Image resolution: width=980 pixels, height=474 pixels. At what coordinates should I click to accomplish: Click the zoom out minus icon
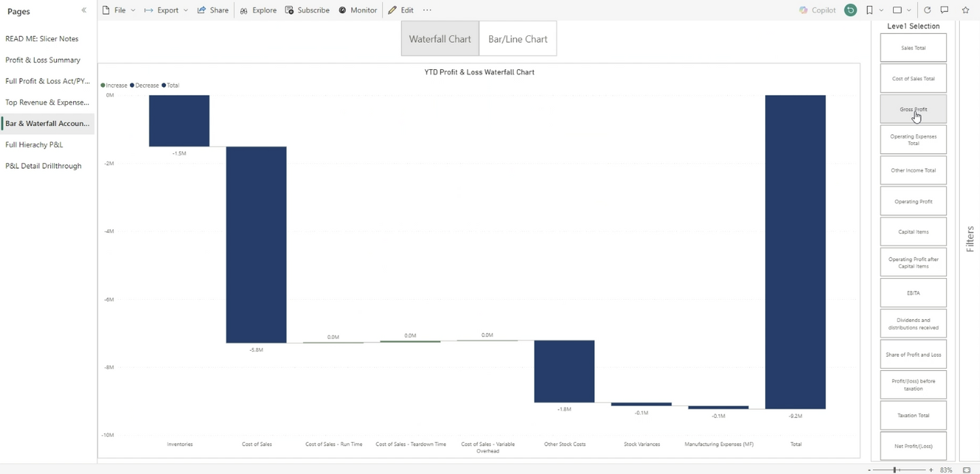click(869, 469)
